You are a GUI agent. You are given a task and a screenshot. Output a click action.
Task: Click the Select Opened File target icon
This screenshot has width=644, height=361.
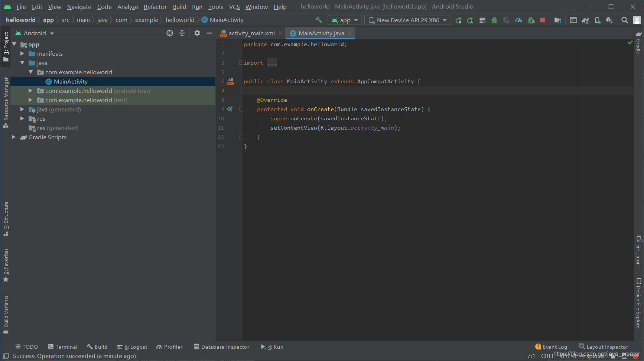pyautogui.click(x=170, y=33)
